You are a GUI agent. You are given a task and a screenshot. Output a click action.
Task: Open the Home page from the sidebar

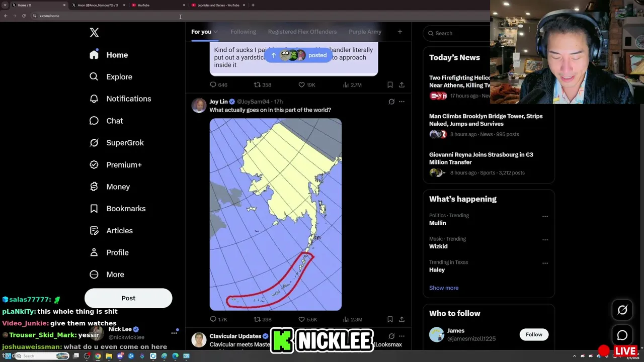click(109, 55)
